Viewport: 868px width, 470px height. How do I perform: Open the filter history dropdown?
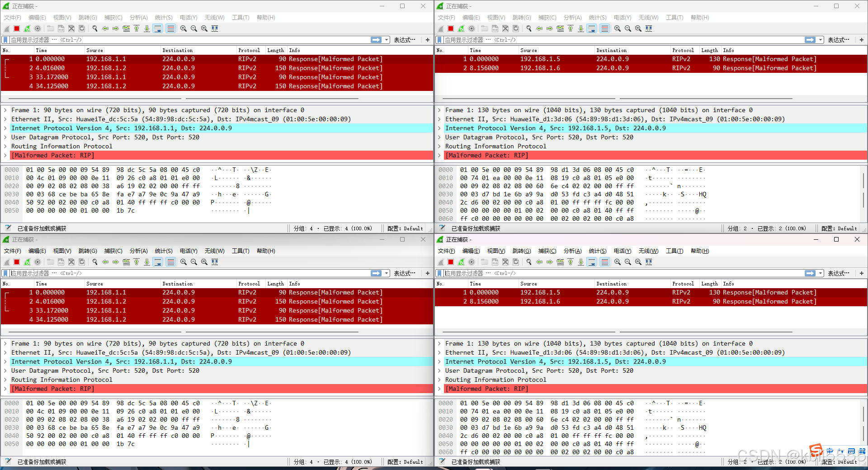pyautogui.click(x=387, y=39)
